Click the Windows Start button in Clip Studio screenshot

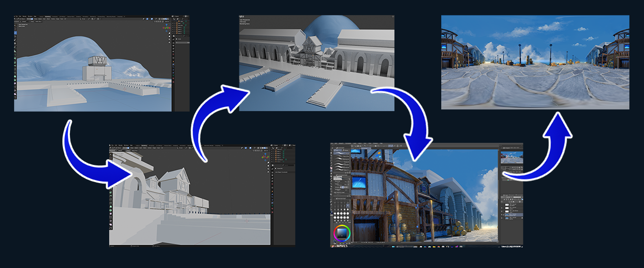393,246
